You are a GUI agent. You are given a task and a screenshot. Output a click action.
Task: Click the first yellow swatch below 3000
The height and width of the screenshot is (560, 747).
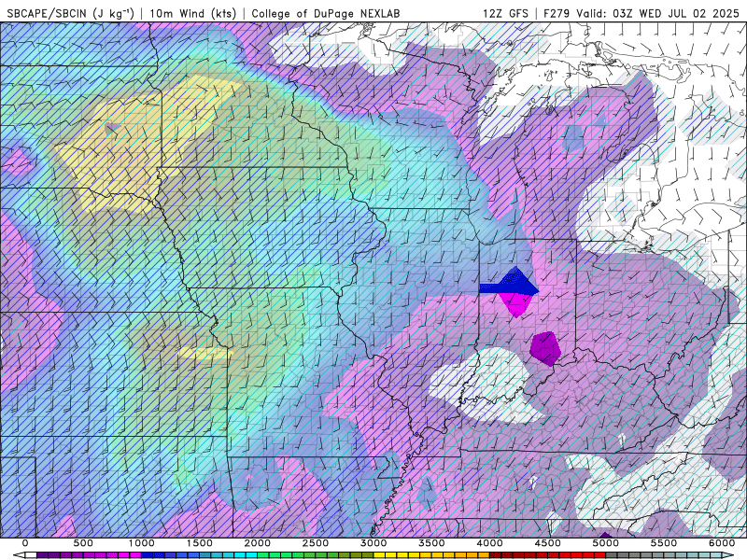[380, 555]
